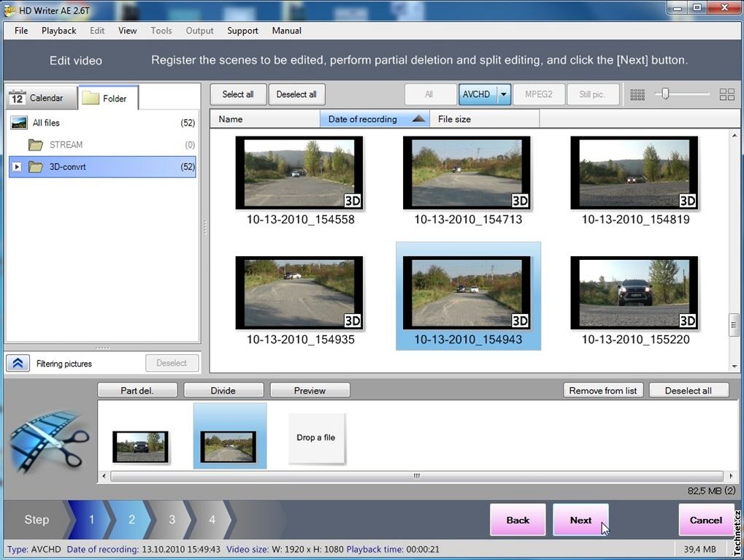Click the scroll down arrow of thumbnails
The image size is (744, 560).
click(x=735, y=366)
